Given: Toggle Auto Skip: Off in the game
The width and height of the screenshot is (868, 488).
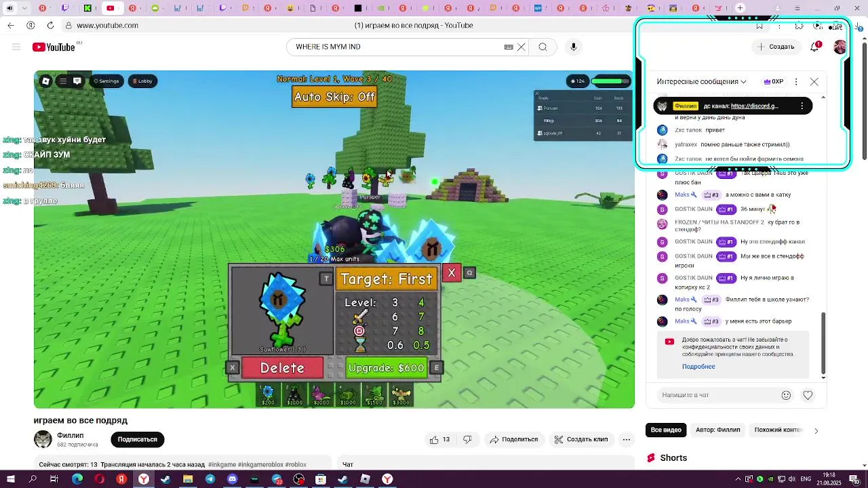Looking at the screenshot, I should [x=334, y=97].
